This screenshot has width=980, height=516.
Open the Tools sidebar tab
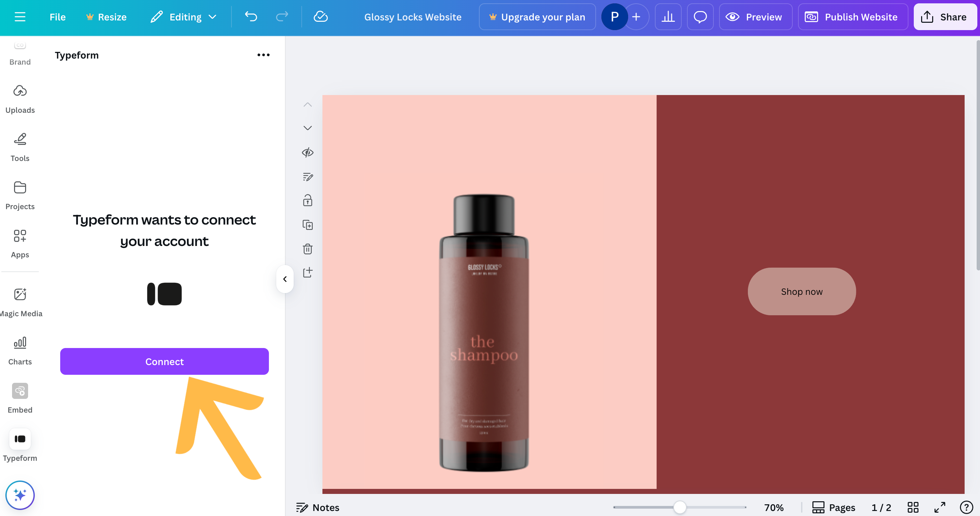click(x=20, y=147)
